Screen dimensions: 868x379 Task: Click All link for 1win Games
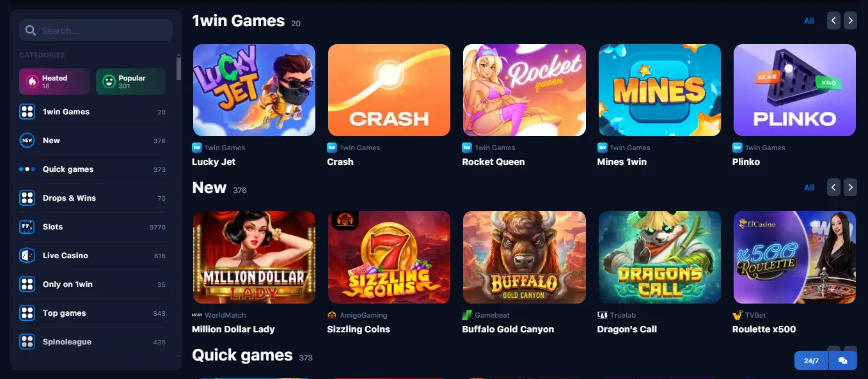coord(809,21)
